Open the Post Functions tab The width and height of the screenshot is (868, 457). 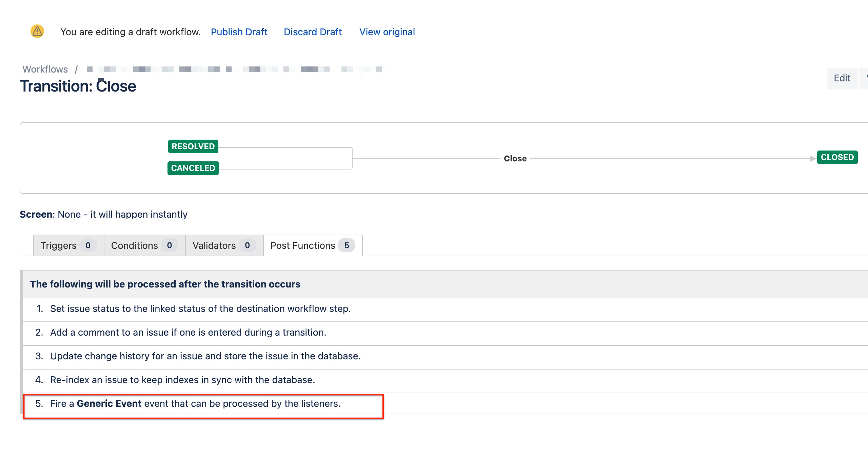(302, 245)
